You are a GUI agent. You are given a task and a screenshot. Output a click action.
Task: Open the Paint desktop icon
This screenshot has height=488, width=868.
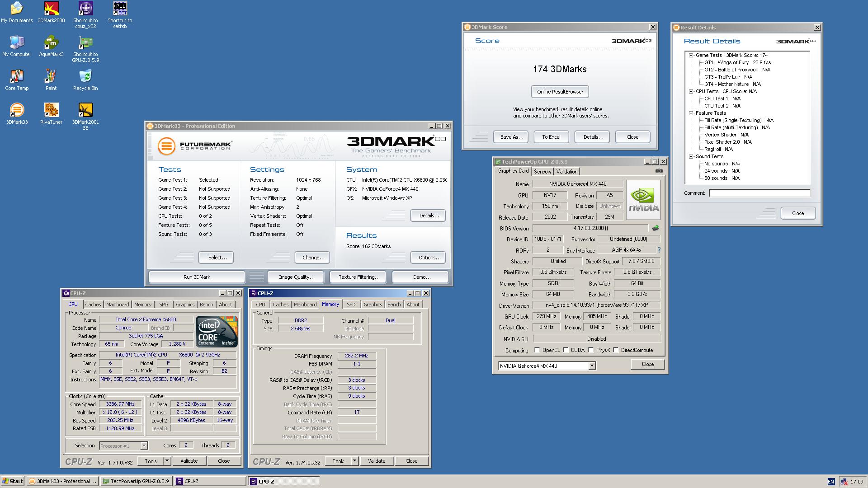pos(51,80)
